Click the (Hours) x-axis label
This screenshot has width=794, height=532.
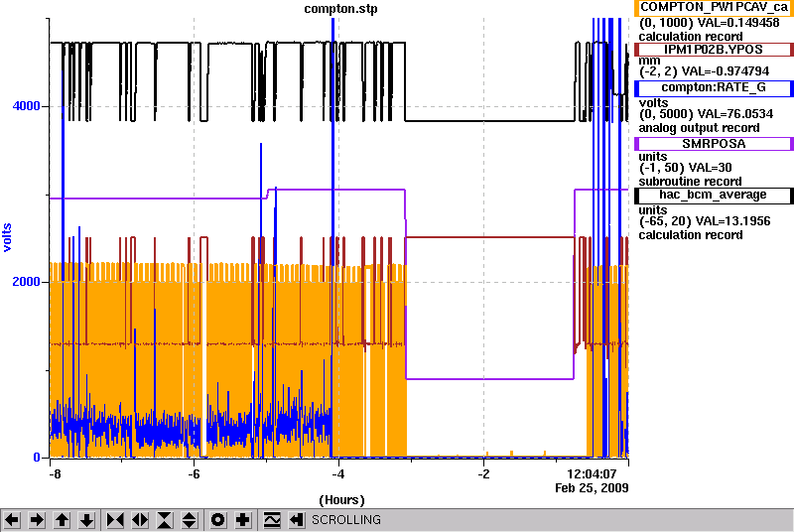pos(341,500)
